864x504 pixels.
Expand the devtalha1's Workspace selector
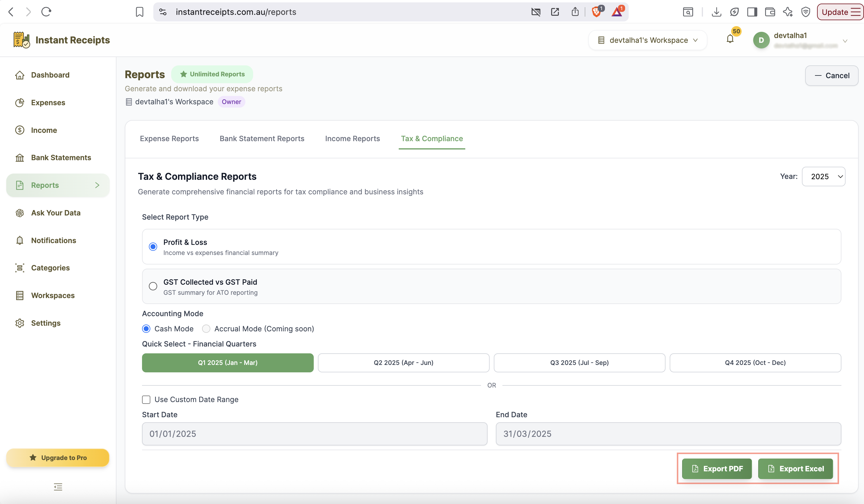[x=647, y=40]
